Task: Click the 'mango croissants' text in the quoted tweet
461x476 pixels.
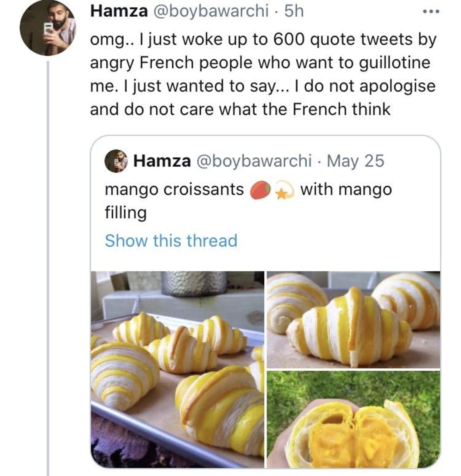Action: [174, 189]
